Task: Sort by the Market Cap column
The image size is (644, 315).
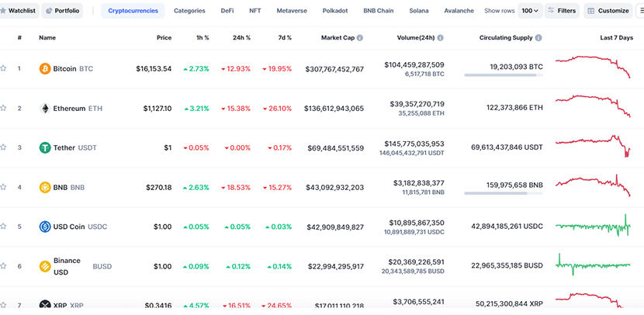Action: (338, 38)
